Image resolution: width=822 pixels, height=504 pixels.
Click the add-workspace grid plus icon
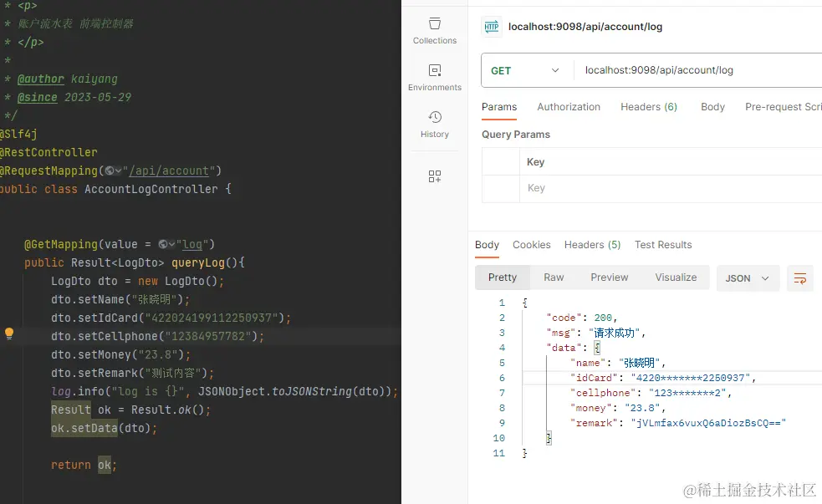tap(435, 176)
